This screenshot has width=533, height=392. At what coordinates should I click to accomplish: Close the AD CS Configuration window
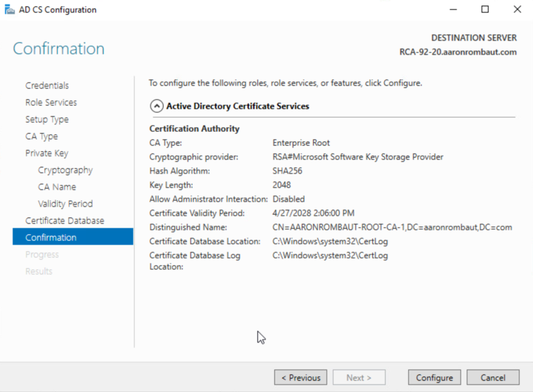click(517, 9)
